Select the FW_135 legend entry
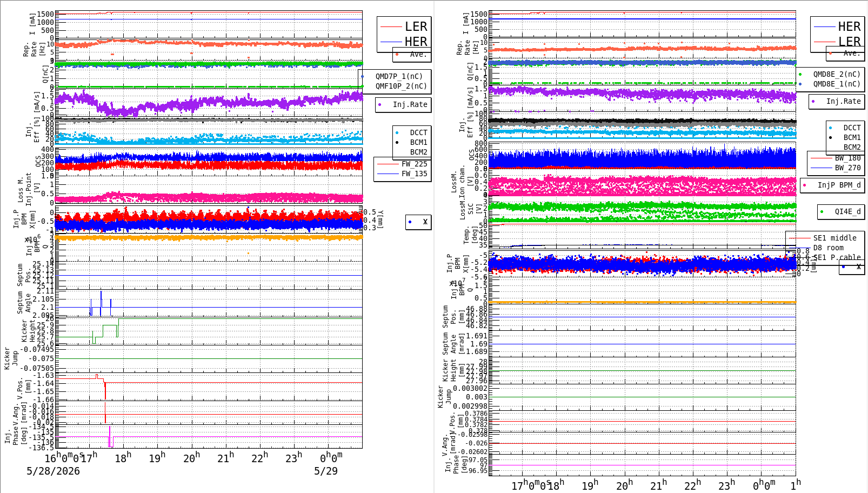This screenshot has width=868, height=493. [414, 174]
